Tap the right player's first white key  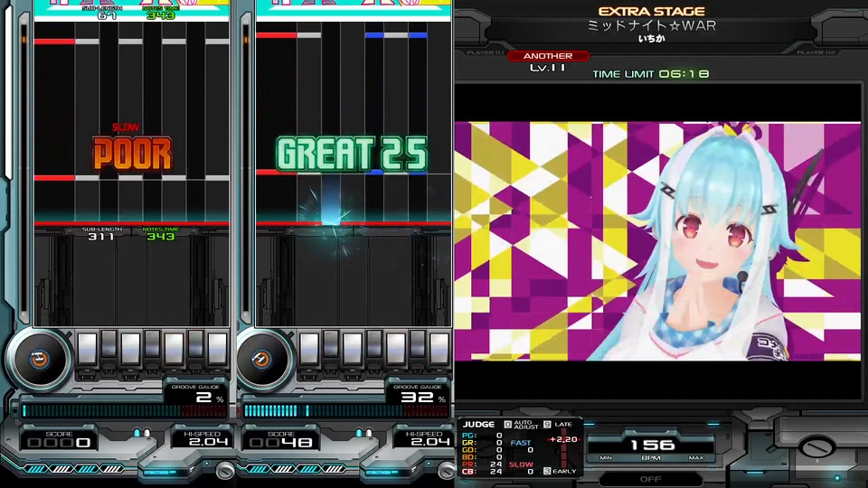point(309,349)
